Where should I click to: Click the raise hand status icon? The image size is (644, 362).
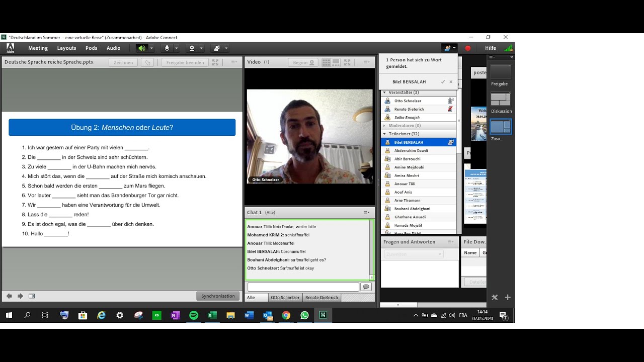[217, 48]
